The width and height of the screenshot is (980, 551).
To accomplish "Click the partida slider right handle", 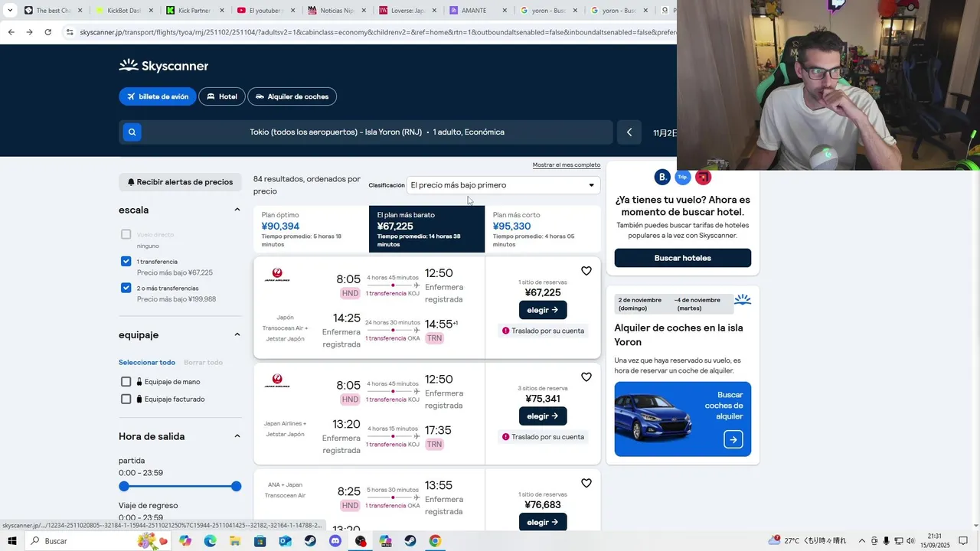I will pyautogui.click(x=236, y=486).
